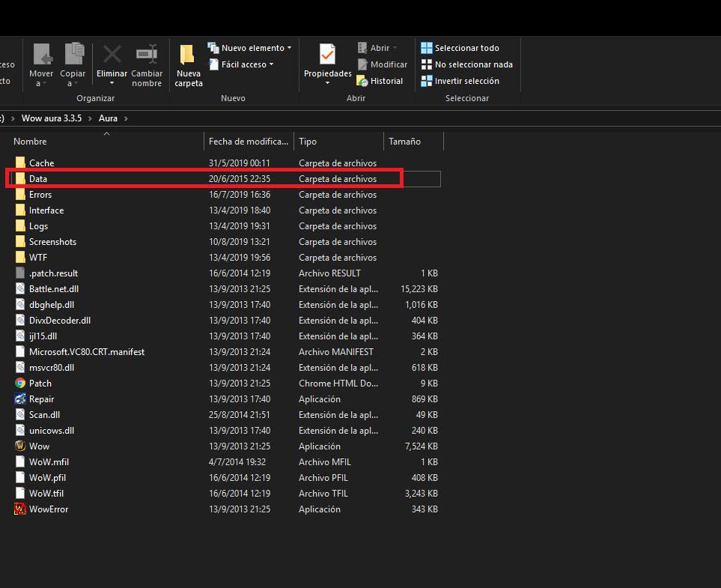Click the Chrome HTML Do... type cell
The image size is (721, 588).
pyautogui.click(x=338, y=384)
